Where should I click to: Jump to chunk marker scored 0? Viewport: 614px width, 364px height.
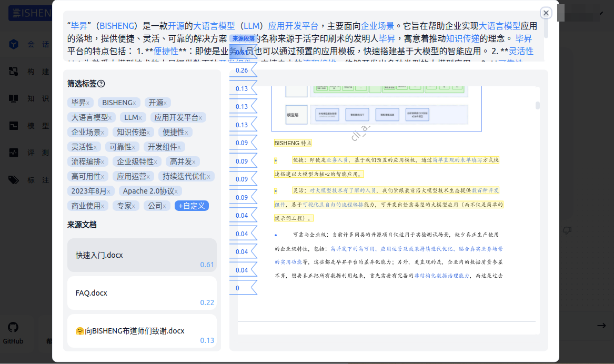click(x=243, y=288)
